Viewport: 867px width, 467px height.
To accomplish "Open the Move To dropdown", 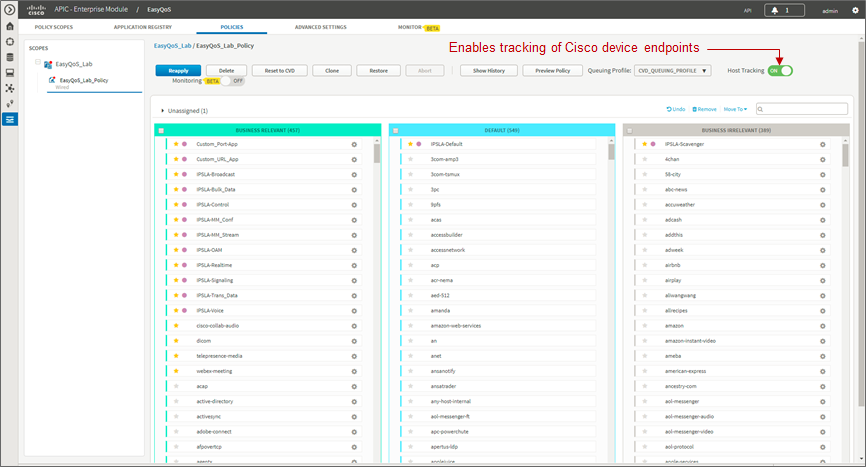I will pos(735,109).
